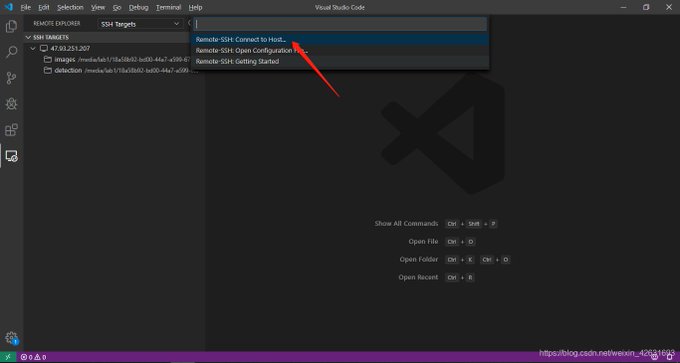680x363 pixels.
Task: Open the Debug view in activity bar
Action: [x=11, y=104]
